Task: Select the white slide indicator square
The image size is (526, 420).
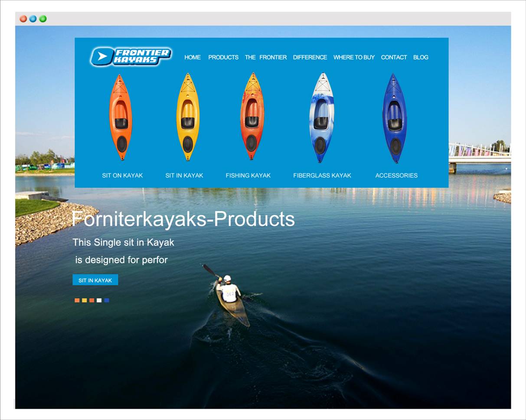Action: 99,300
